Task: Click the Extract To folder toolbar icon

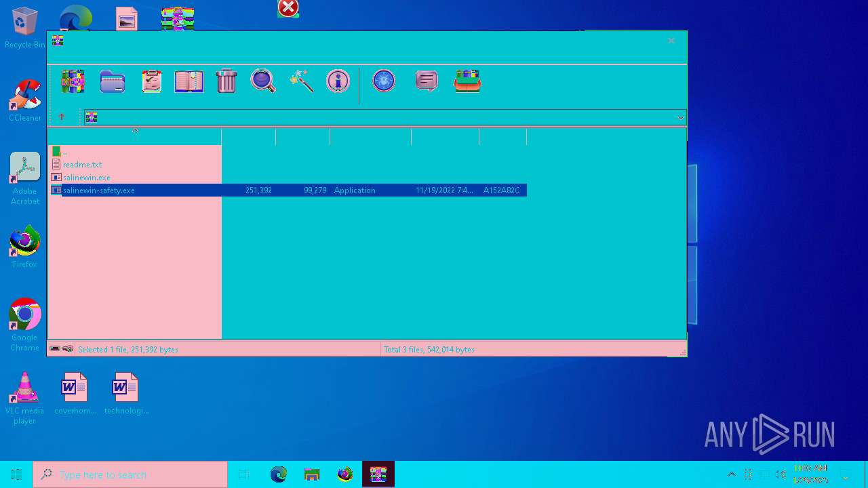Action: 113,81
